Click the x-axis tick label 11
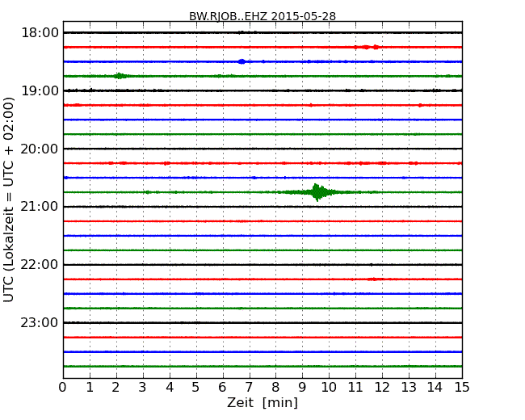The image size is (525, 420). 355,388
